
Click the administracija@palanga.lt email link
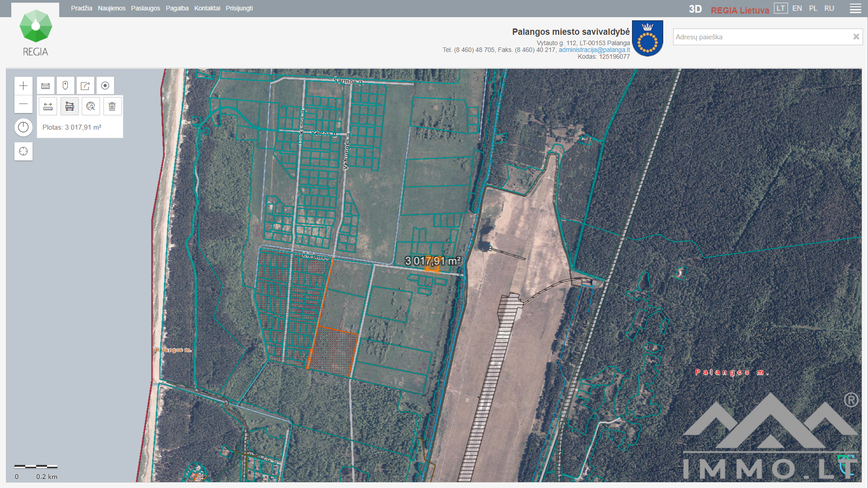click(x=594, y=50)
